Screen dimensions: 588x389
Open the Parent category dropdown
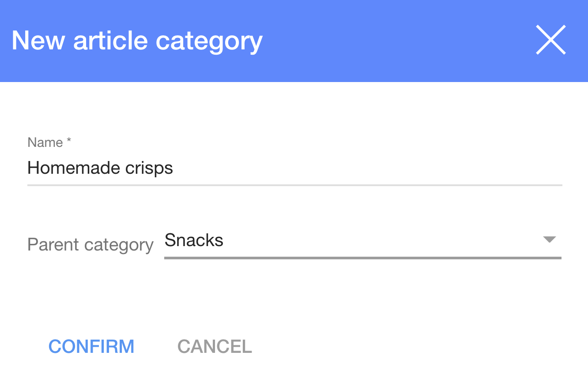tap(362, 241)
